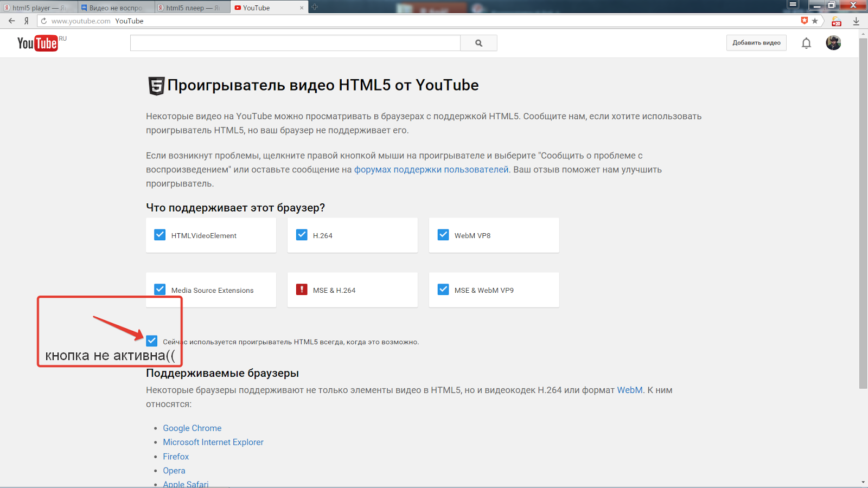This screenshot has width=868, height=488.
Task: Open the user account avatar
Action: point(833,43)
